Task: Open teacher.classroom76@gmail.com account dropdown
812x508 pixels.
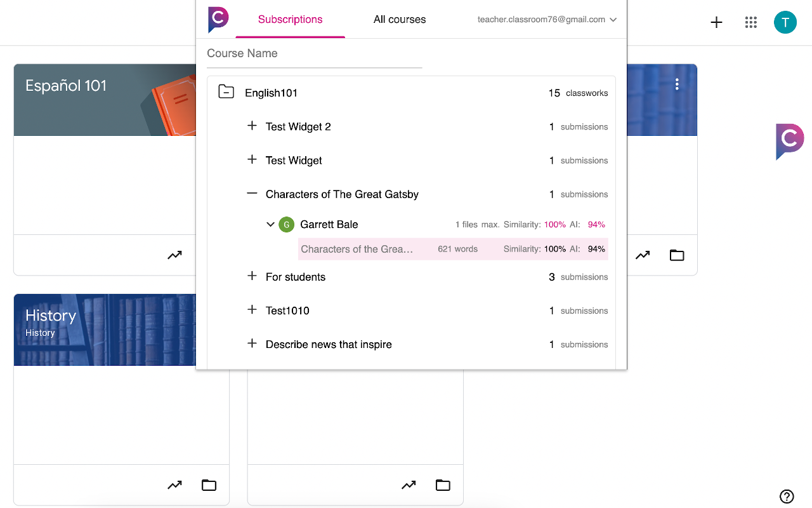Action: pos(545,19)
